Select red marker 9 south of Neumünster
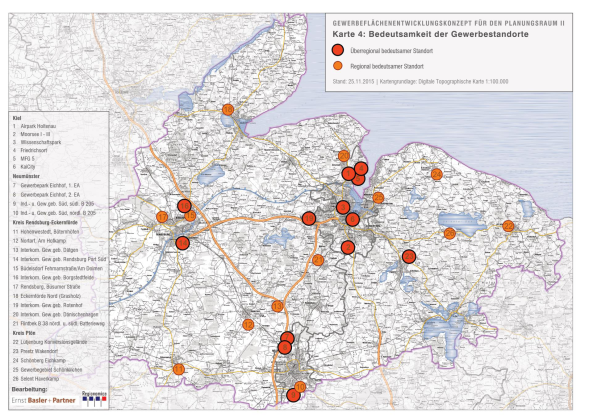Screen dimensions: 589x417 pyautogui.click(x=293, y=395)
